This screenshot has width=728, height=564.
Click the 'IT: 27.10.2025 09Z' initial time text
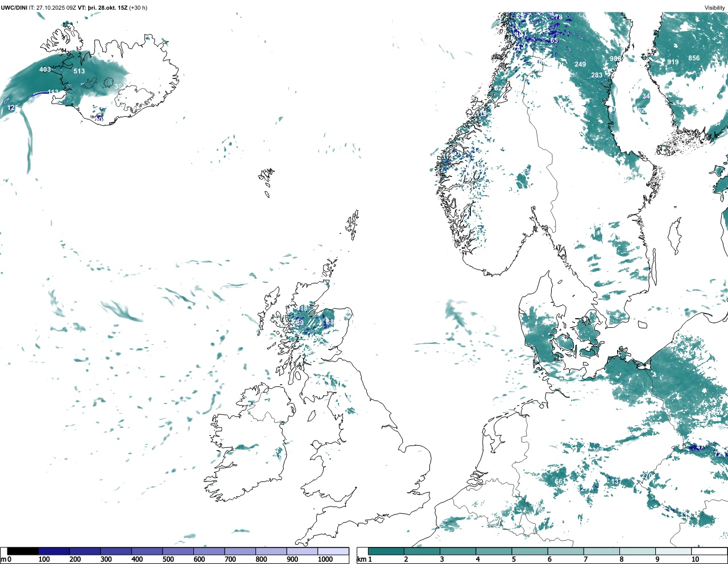53,8
